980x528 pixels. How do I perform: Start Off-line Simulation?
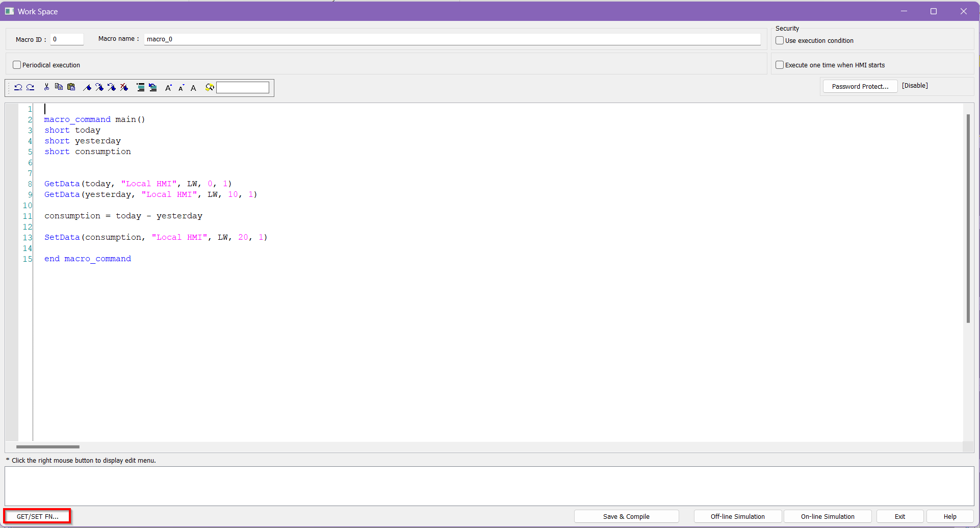737,516
